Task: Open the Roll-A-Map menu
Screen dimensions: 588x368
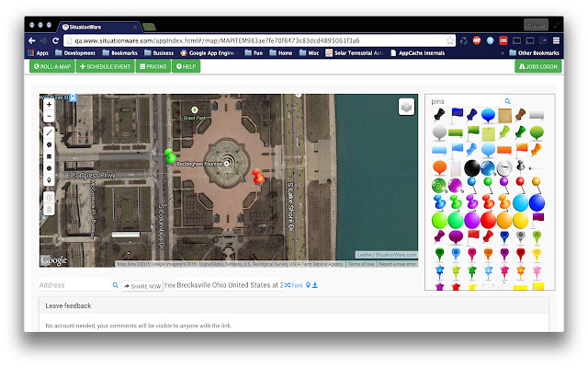Action: point(51,67)
